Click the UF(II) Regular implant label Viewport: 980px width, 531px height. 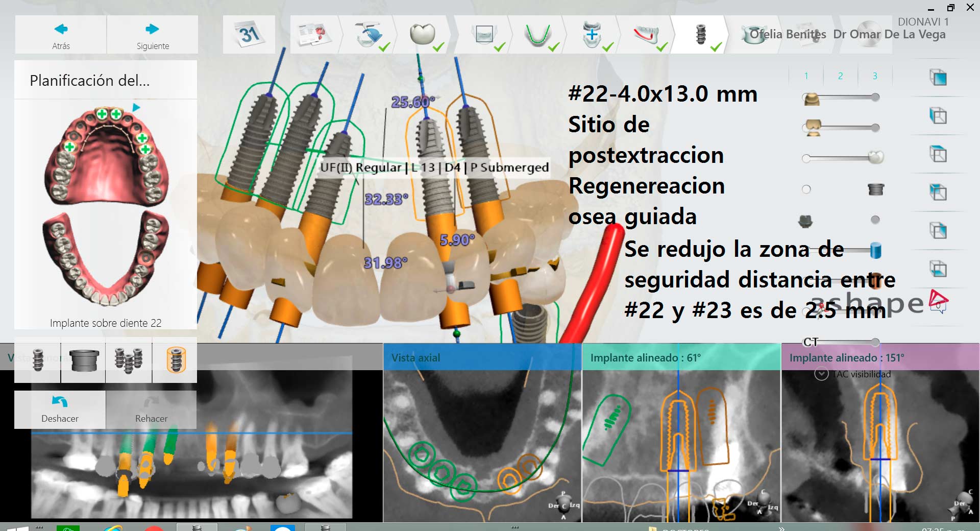click(434, 167)
